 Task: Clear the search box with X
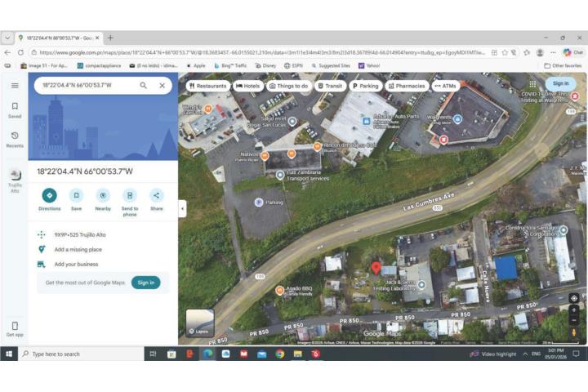point(162,85)
